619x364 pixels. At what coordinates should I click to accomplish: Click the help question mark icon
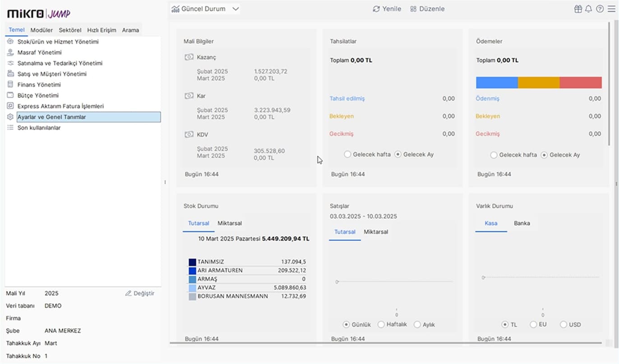coord(600,9)
